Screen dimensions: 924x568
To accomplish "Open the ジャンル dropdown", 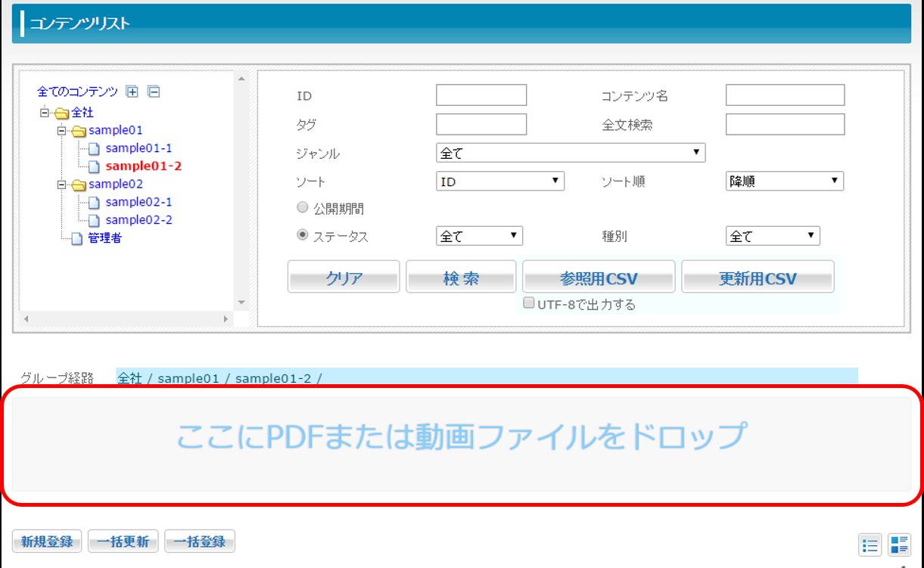I will click(x=571, y=154).
